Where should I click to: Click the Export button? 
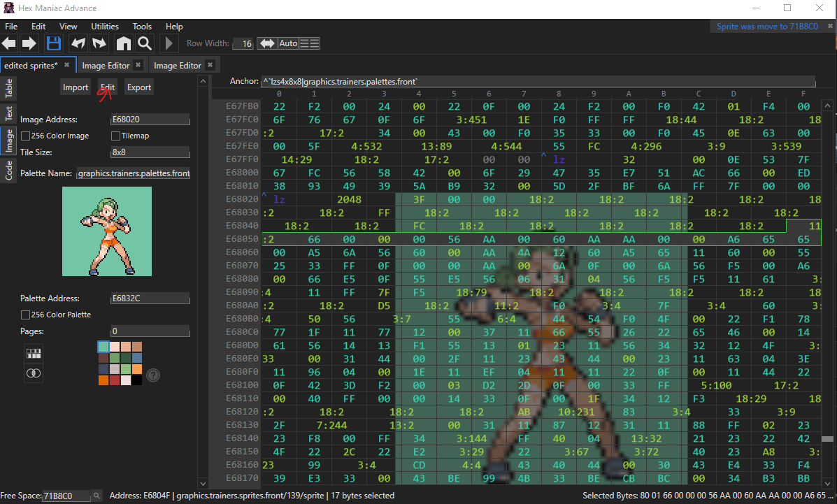pyautogui.click(x=138, y=87)
